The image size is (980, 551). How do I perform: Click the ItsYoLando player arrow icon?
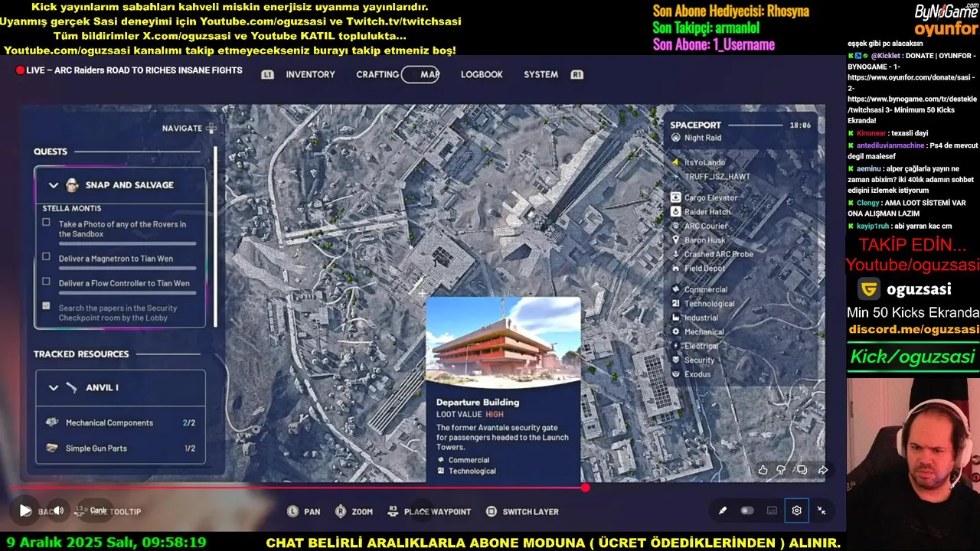676,162
